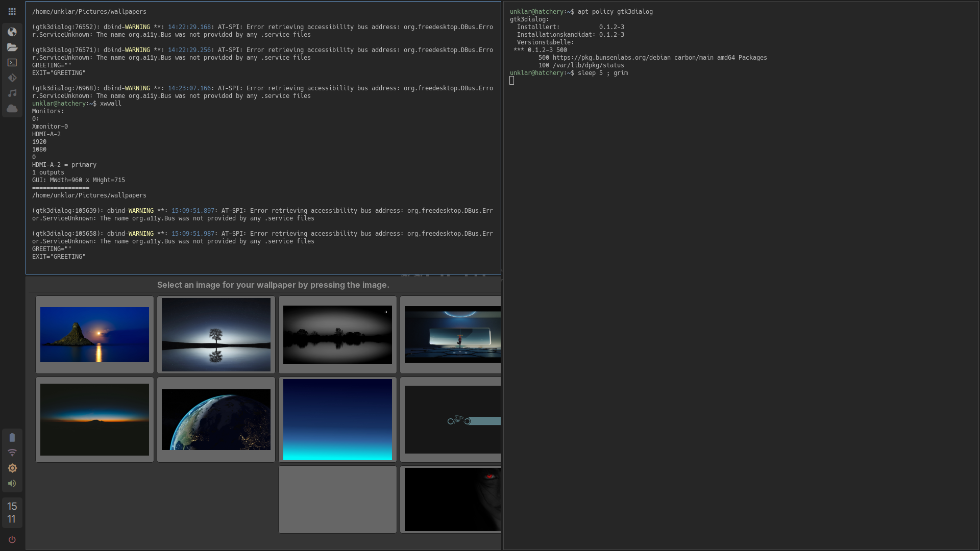Choose the blue-to-cyan gradient wallpaper
Viewport: 980px width, 551px height.
coord(337,419)
